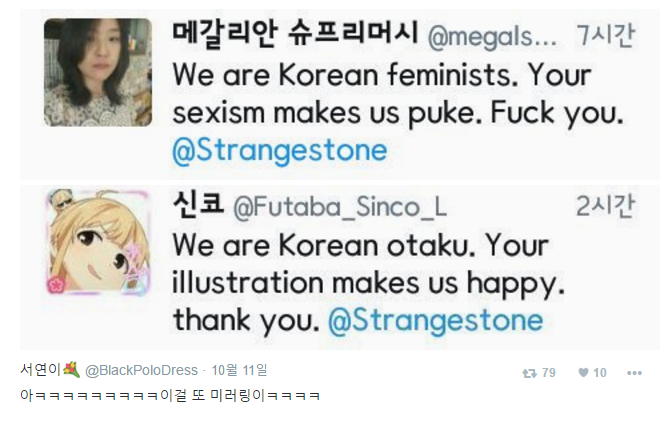This screenshot has width=669, height=434.
Task: Click @Strangestone mention in the otaku tweet
Action: (x=435, y=321)
